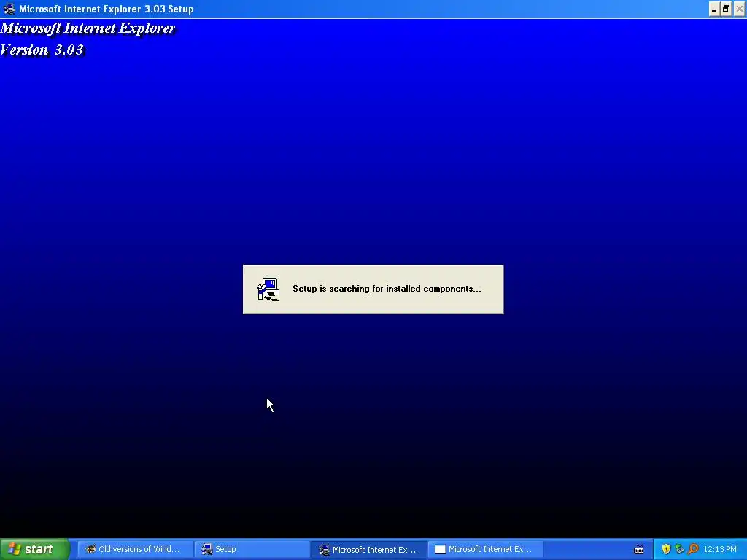Switch to the 'Old versions of Wind...' taskbar window
This screenshot has width=747, height=560.
pos(135,549)
